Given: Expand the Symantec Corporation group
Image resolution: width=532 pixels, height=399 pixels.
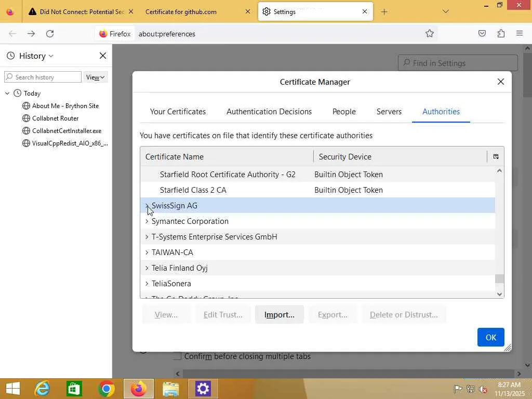Looking at the screenshot, I should click(x=147, y=221).
